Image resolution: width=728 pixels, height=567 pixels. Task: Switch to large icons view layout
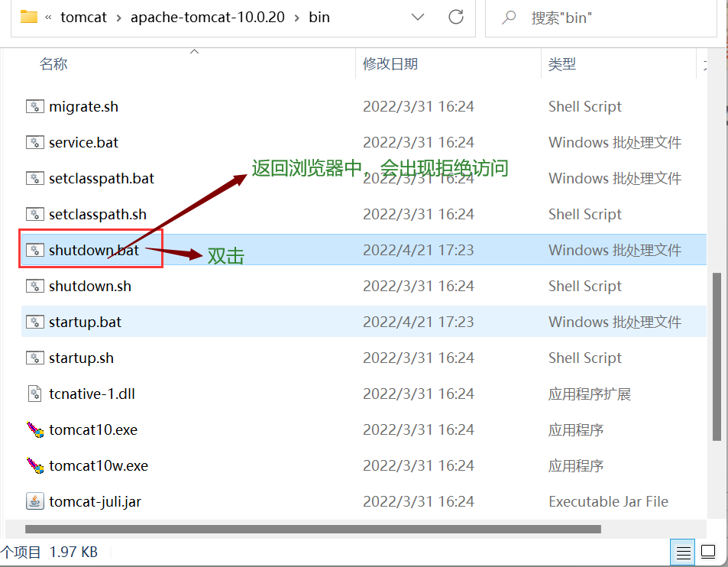(x=708, y=552)
